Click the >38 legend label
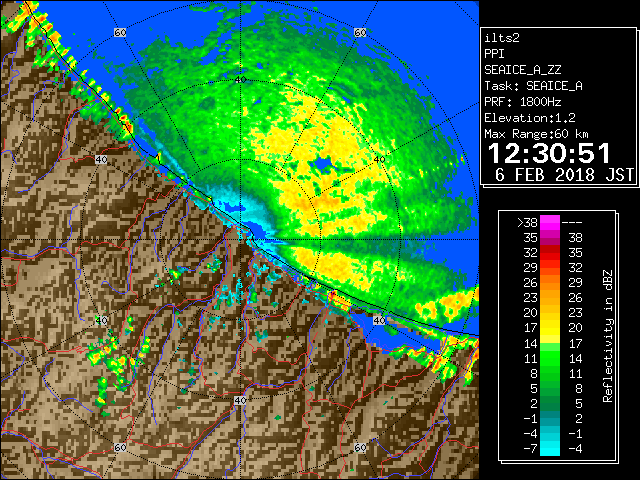 [527, 223]
